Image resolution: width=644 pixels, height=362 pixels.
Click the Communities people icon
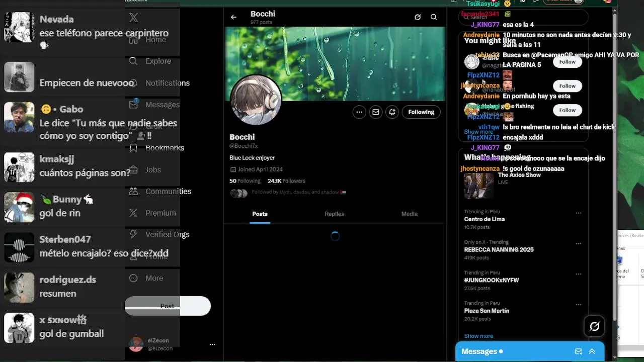[x=133, y=192]
